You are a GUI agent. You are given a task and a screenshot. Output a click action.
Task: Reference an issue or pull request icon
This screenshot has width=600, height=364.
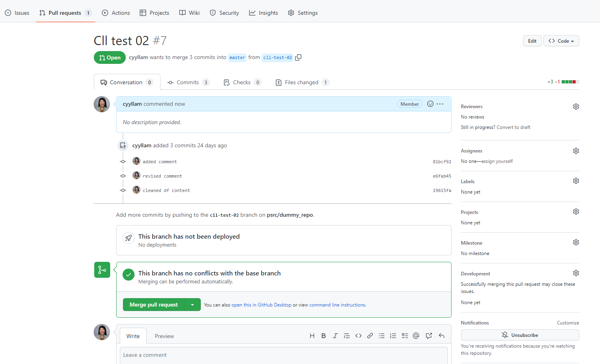(x=429, y=336)
